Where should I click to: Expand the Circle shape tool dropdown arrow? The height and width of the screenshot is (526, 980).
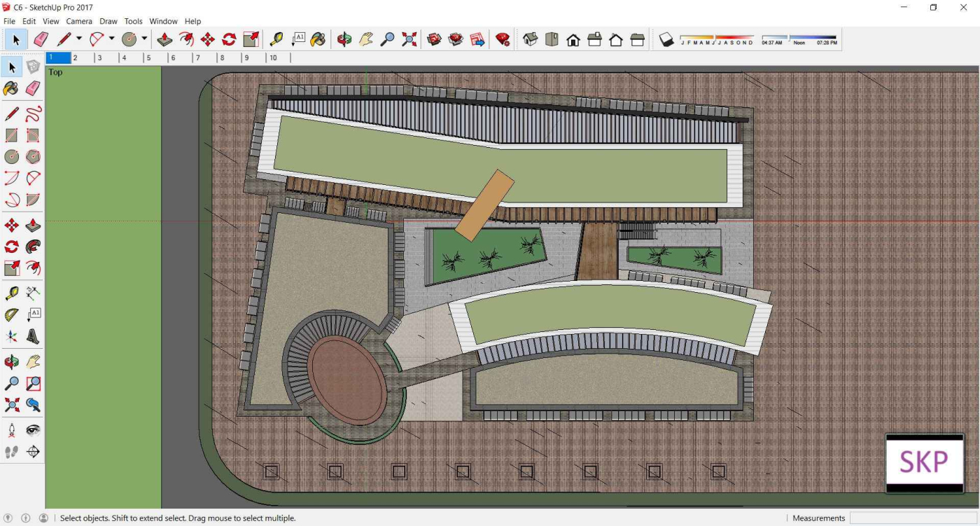[144, 39]
